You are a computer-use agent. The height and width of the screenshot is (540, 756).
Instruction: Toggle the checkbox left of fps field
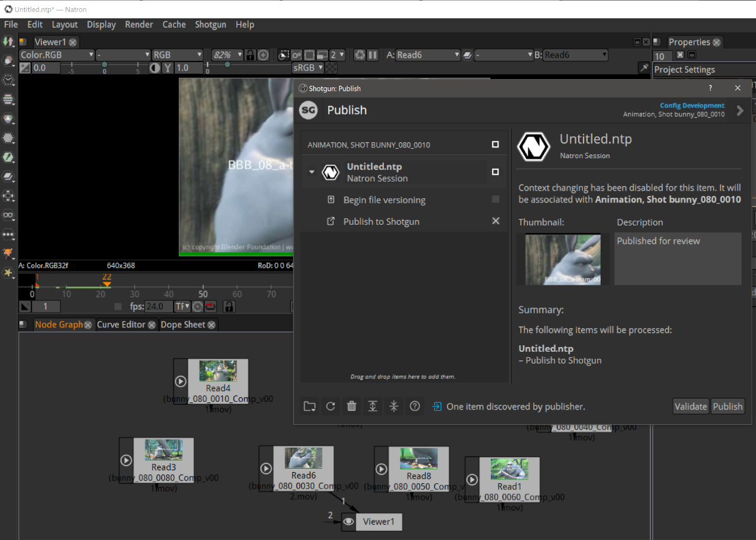(118, 306)
